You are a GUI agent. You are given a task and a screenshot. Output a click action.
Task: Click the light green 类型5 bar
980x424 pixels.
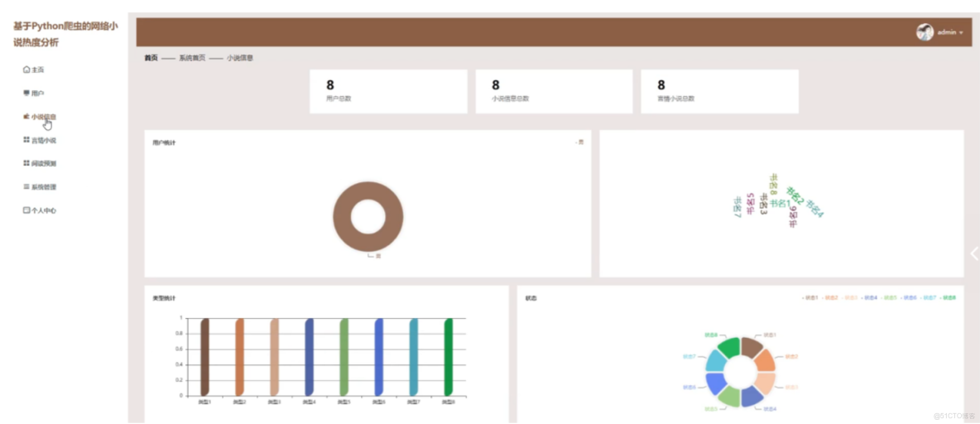point(343,357)
